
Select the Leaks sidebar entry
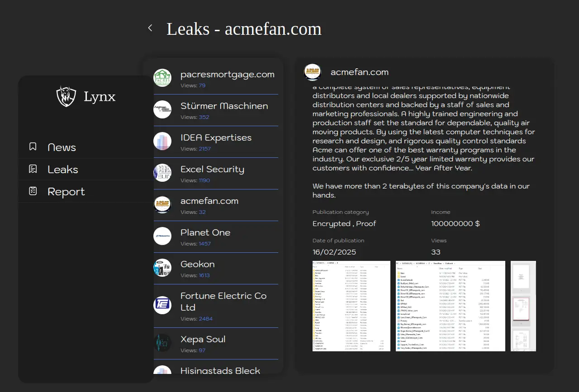pyautogui.click(x=63, y=170)
